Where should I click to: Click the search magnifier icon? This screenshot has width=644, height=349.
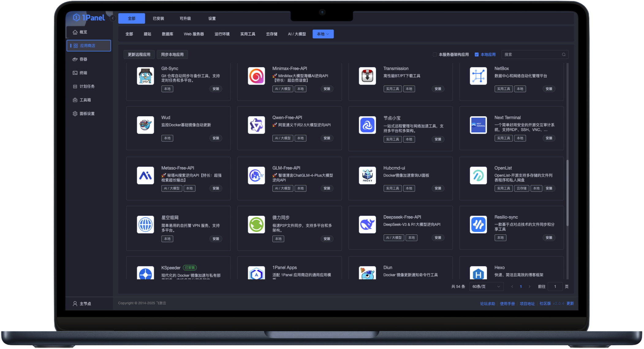coord(563,54)
